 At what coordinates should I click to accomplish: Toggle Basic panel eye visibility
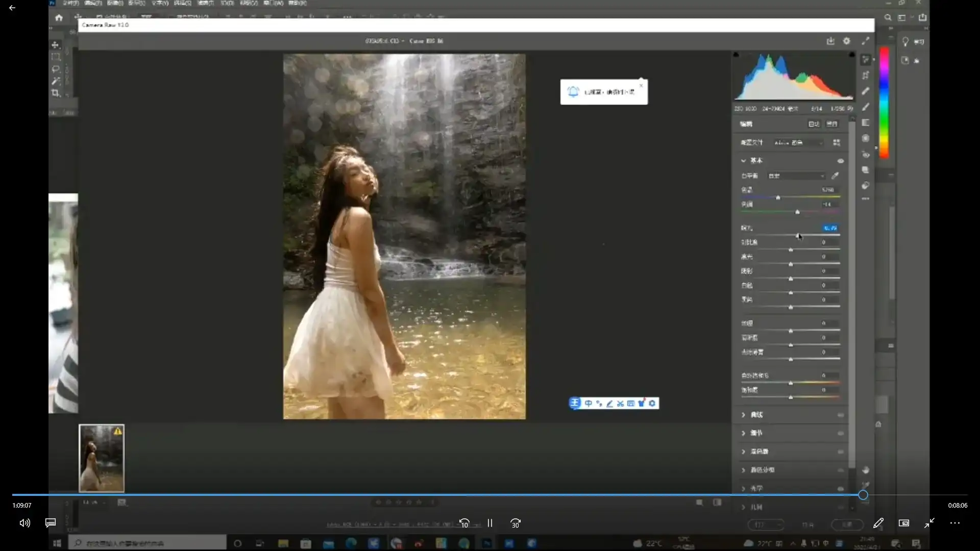[x=840, y=161]
